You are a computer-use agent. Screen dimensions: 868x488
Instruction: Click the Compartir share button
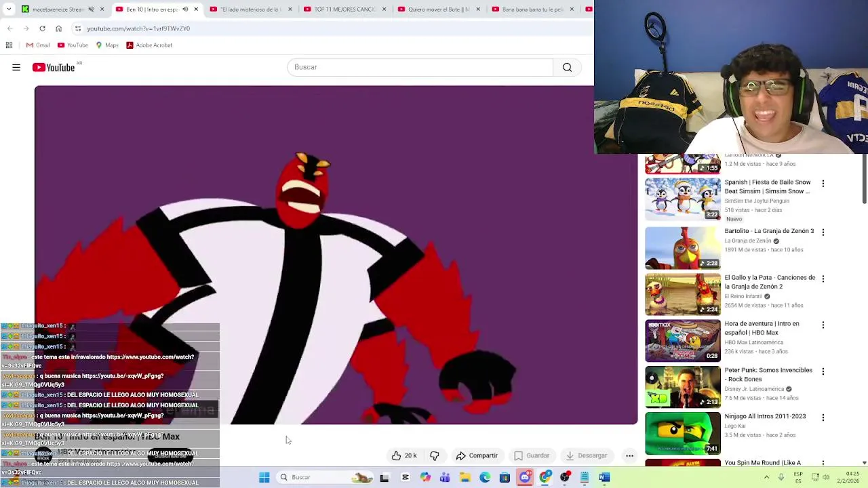[477, 455]
